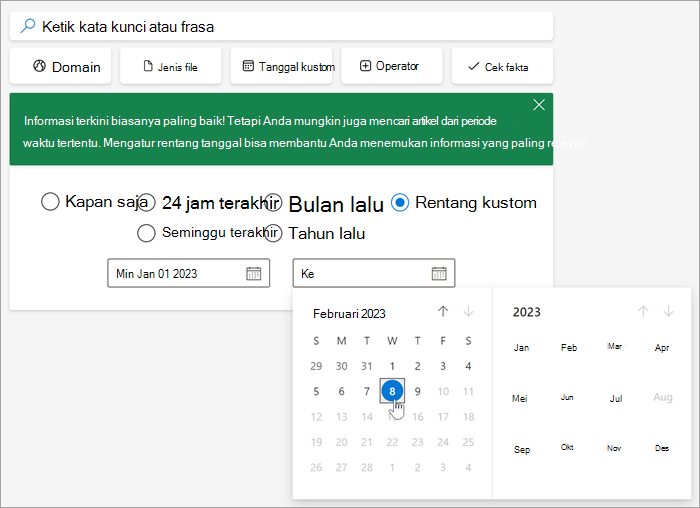Dismiss the green information banner

[x=539, y=105]
